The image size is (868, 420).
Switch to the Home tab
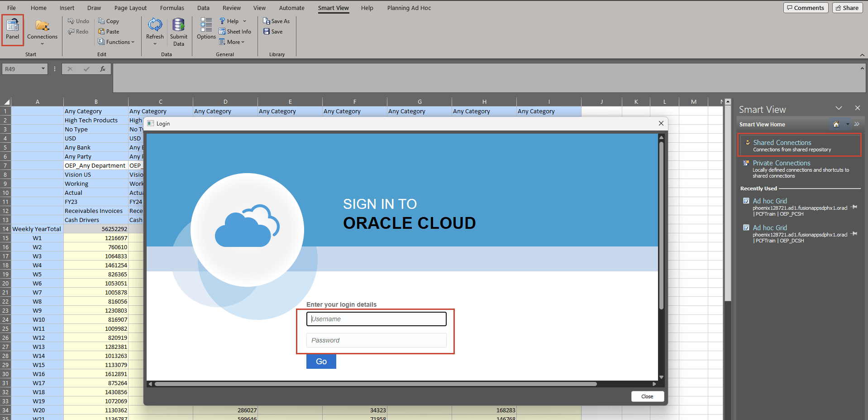[38, 8]
